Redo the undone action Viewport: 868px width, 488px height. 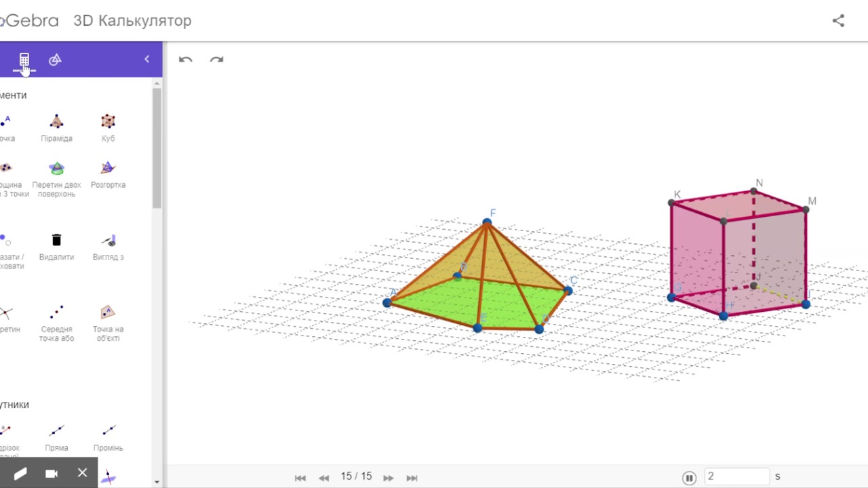point(216,60)
